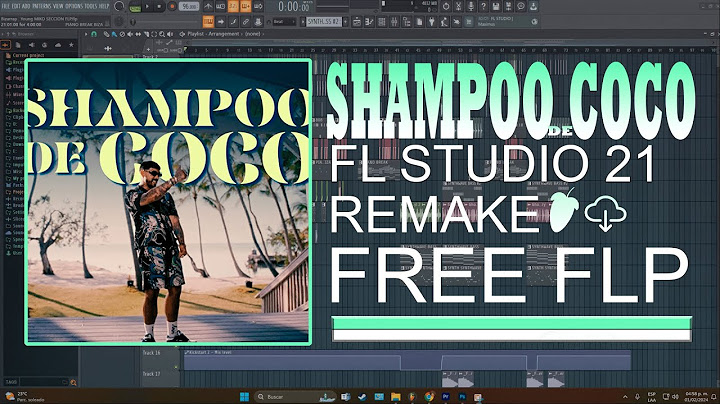Open the VIEW menu
This screenshot has height=404, width=720.
tap(58, 6)
